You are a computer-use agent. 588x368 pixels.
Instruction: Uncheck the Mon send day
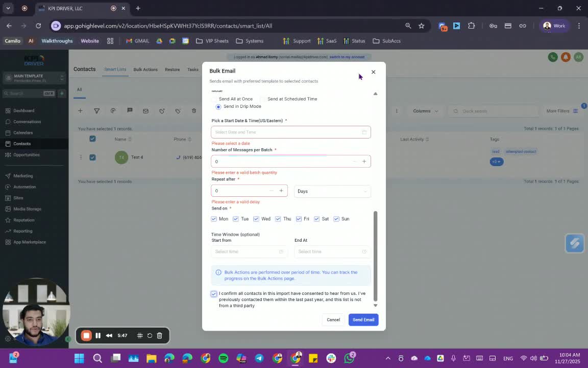(214, 219)
